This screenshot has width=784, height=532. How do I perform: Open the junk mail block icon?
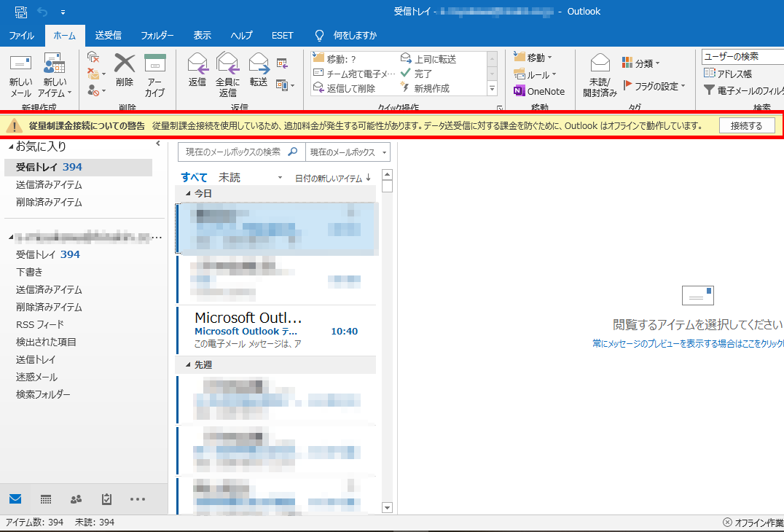pos(96,90)
